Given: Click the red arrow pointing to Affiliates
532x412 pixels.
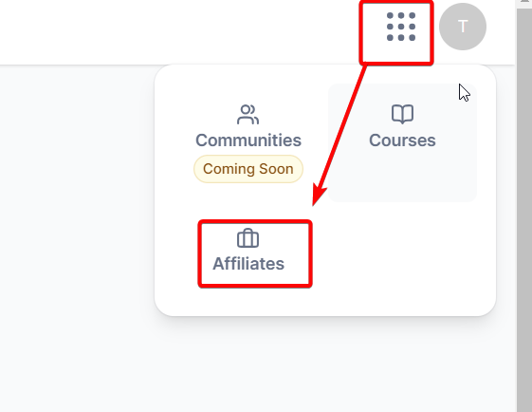Looking at the screenshot, I should [x=339, y=134].
